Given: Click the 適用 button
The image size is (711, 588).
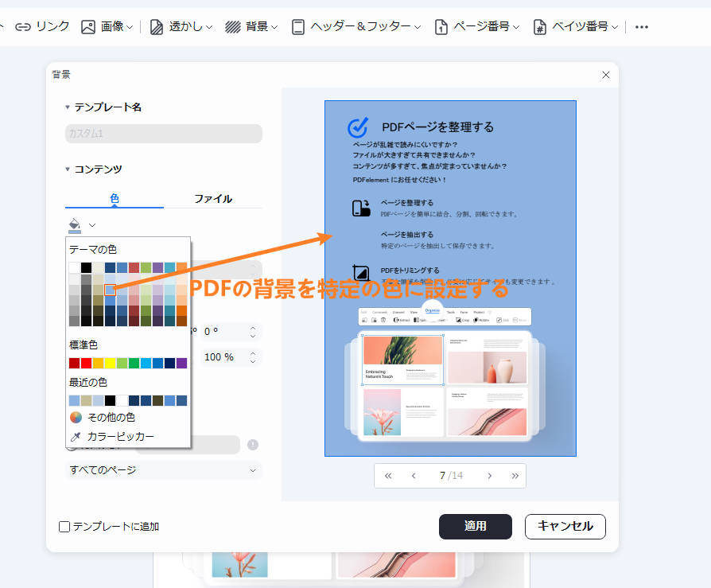Looking at the screenshot, I should pos(475,527).
